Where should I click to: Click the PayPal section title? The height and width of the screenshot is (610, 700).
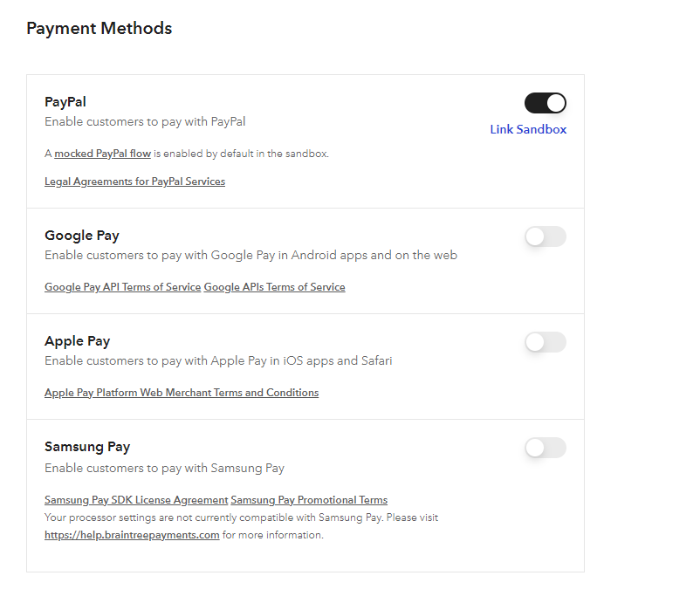65,102
